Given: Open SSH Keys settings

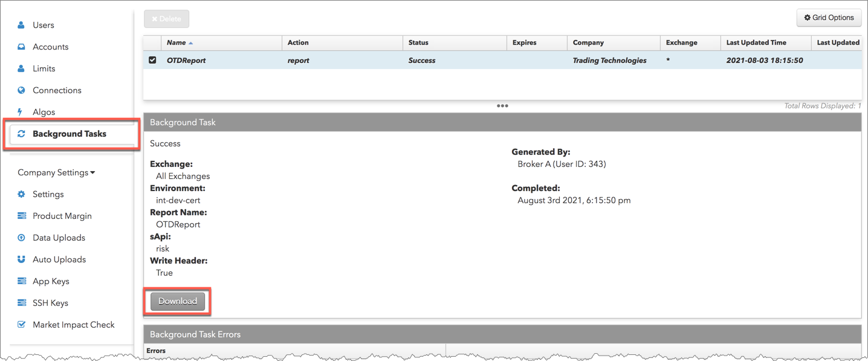Looking at the screenshot, I should (50, 304).
